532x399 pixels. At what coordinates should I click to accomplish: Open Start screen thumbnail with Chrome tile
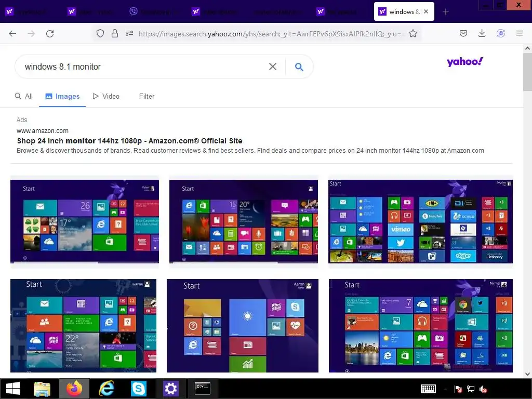(x=421, y=326)
